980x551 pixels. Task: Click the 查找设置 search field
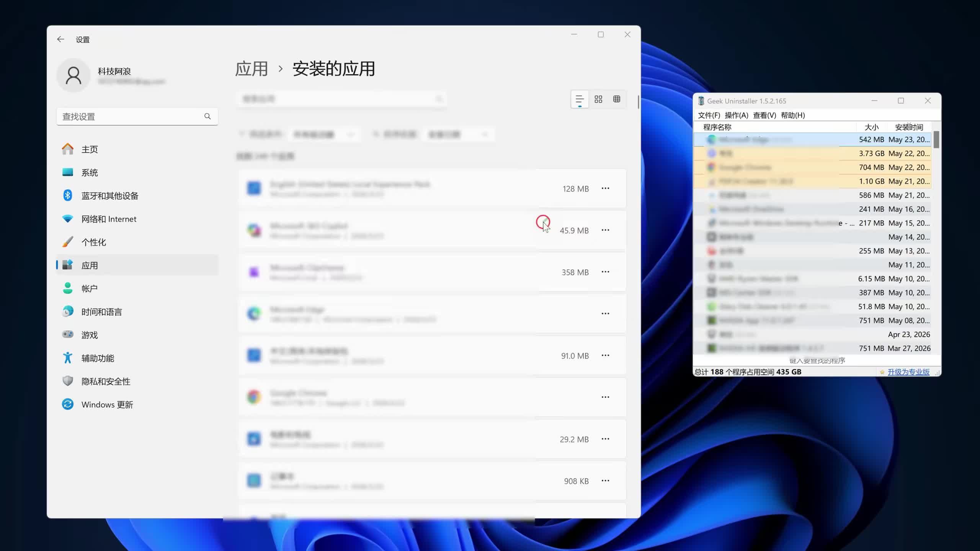point(137,116)
